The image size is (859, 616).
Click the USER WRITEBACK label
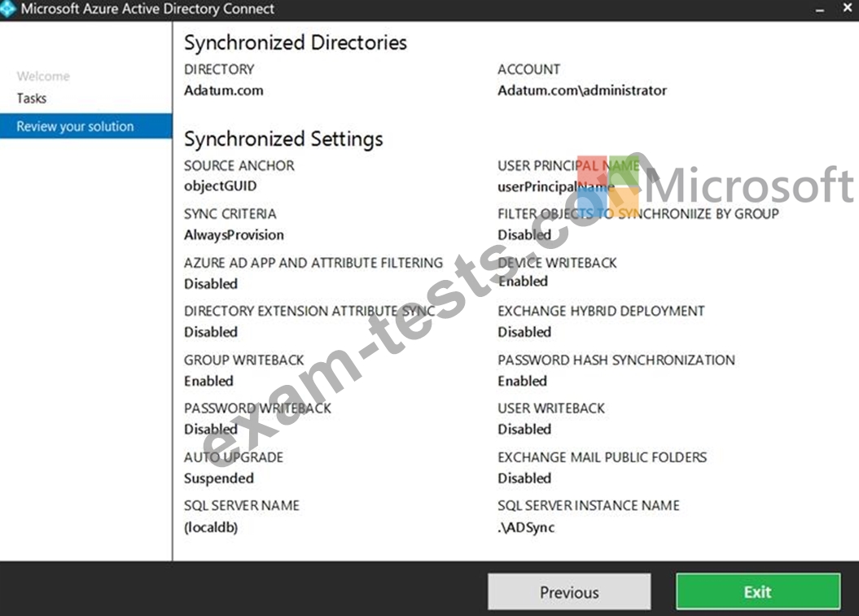[x=551, y=408]
